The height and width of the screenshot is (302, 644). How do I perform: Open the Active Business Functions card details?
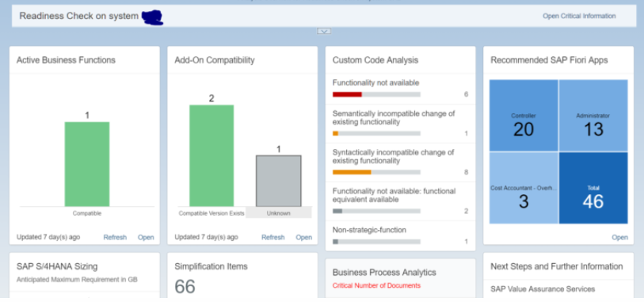click(146, 237)
